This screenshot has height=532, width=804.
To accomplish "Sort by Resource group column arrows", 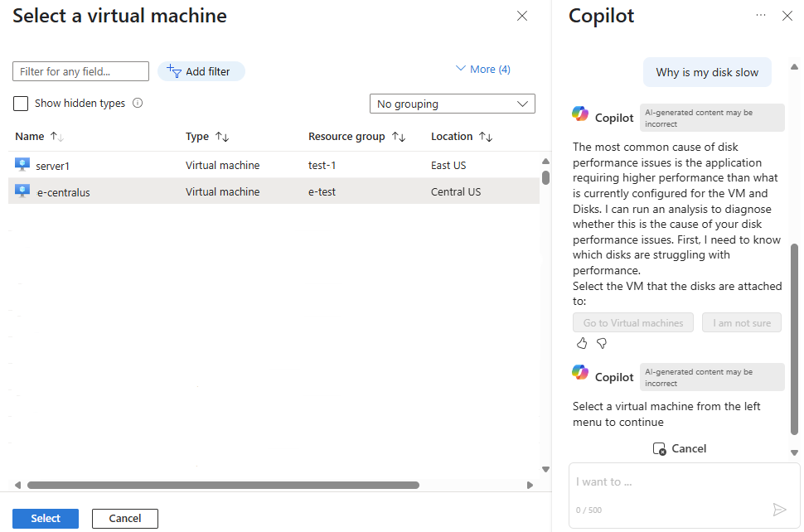I will 399,137.
